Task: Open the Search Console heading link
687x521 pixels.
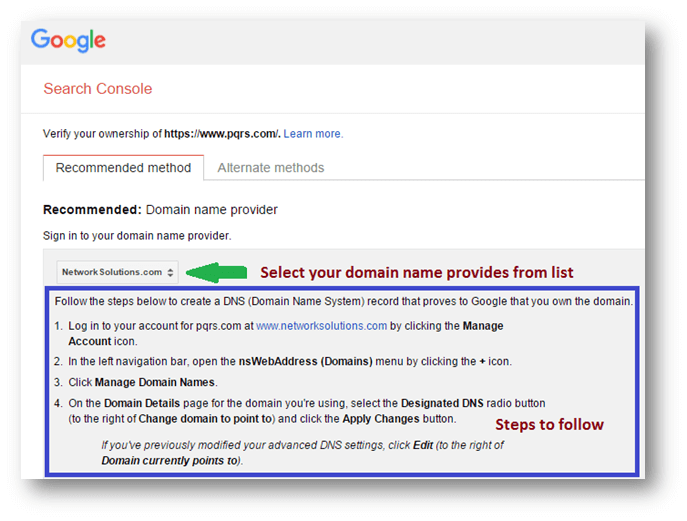Action: (98, 89)
